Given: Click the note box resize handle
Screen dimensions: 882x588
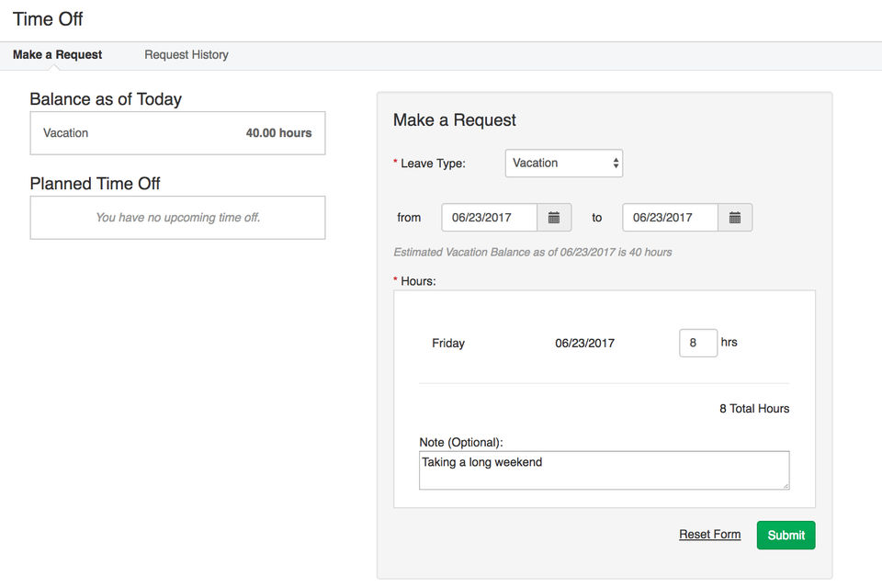Looking at the screenshot, I should (785, 485).
